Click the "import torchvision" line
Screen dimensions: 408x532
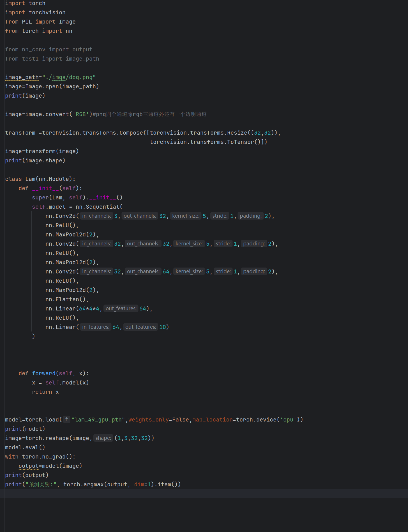pos(35,12)
